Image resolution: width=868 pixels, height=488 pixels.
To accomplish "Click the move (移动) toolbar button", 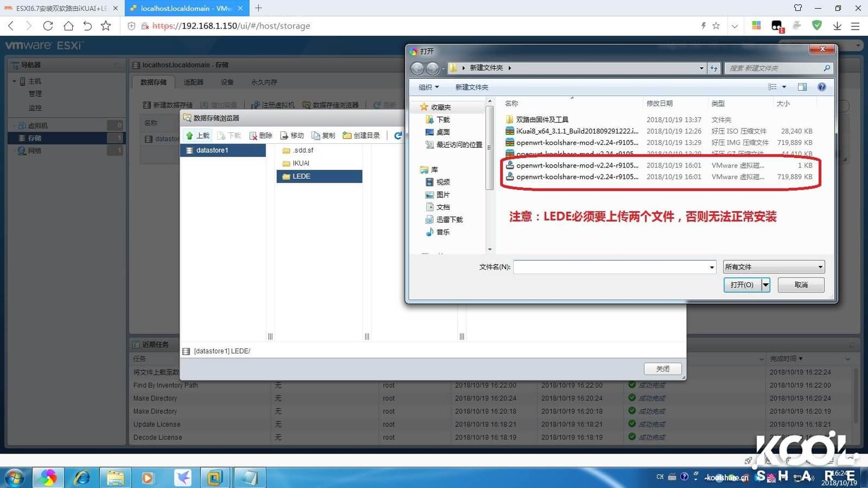I will (292, 135).
